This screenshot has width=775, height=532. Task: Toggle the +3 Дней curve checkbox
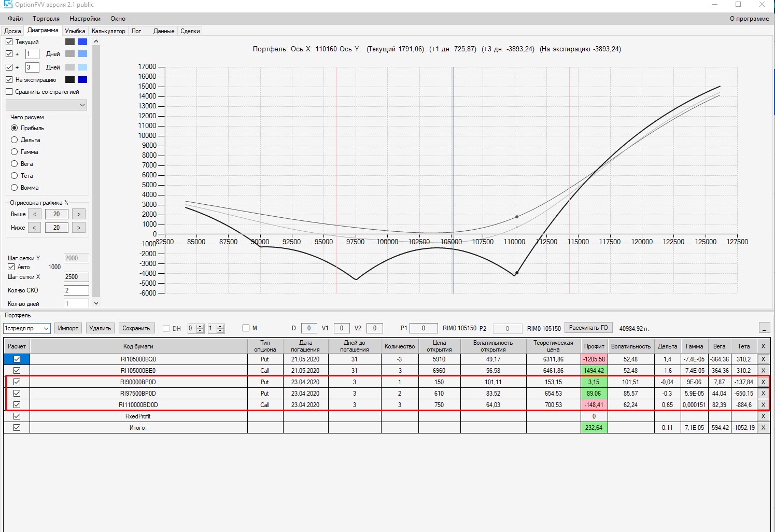9,67
